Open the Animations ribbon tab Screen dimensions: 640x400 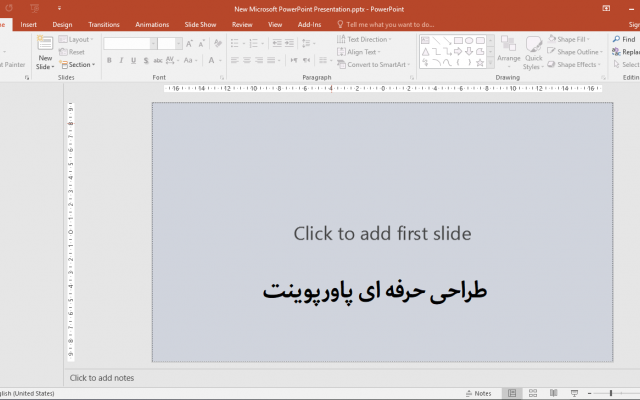152,24
